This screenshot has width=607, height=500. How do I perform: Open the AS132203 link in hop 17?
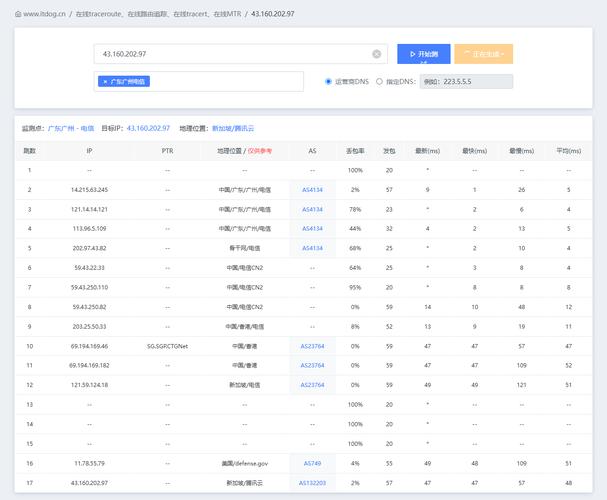pos(312,483)
